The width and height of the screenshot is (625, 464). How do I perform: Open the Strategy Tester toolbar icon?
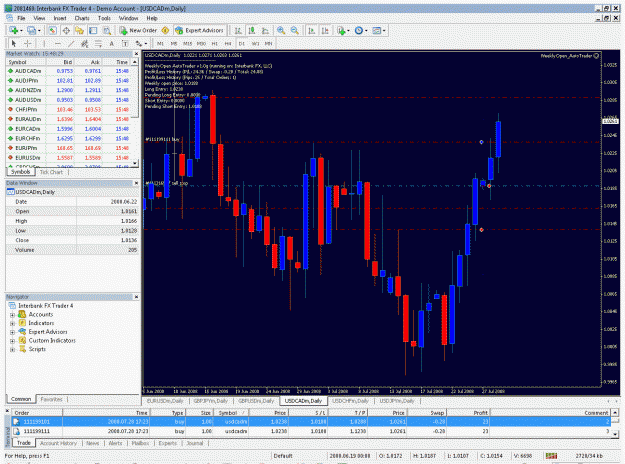point(107,30)
